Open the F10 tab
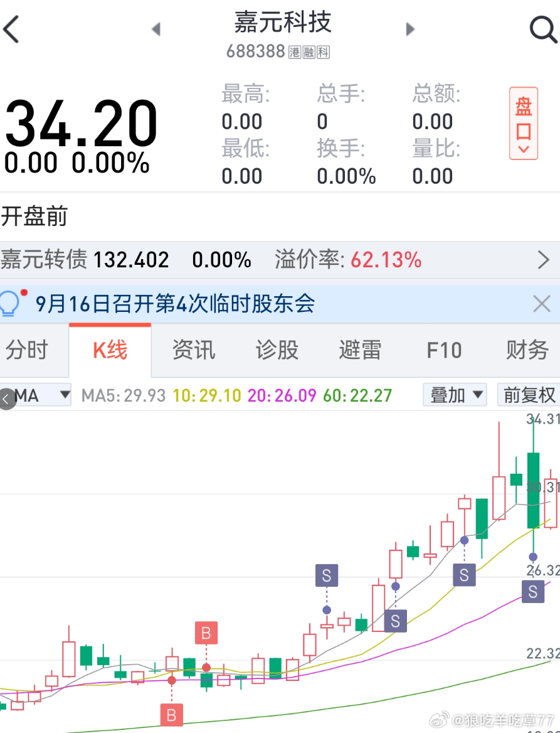This screenshot has height=733, width=560. point(444,350)
